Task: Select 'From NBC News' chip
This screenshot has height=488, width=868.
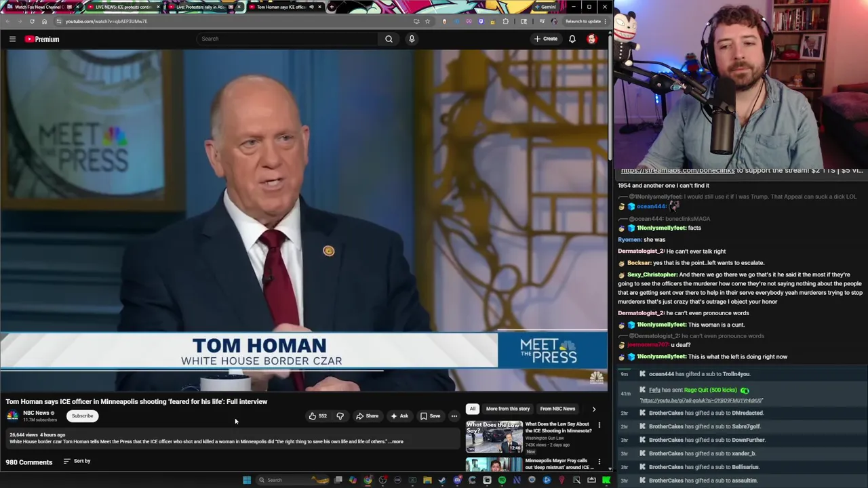Action: pyautogui.click(x=557, y=409)
